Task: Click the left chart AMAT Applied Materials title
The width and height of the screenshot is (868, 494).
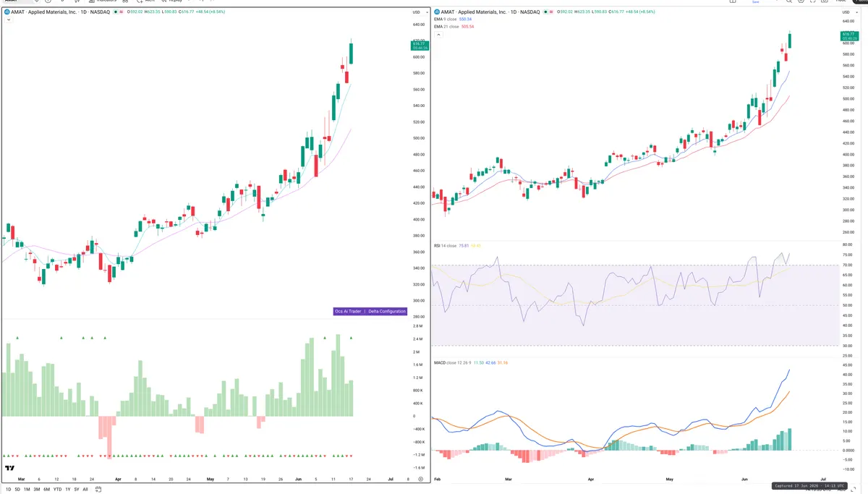Action: tap(60, 12)
